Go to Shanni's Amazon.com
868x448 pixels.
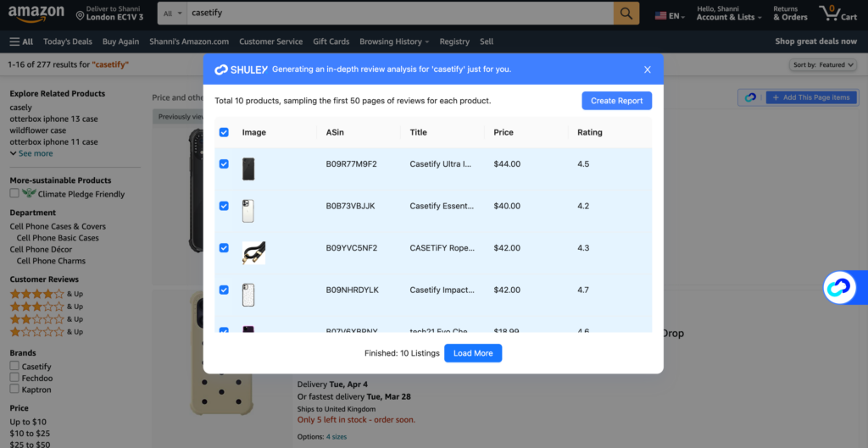(189, 41)
